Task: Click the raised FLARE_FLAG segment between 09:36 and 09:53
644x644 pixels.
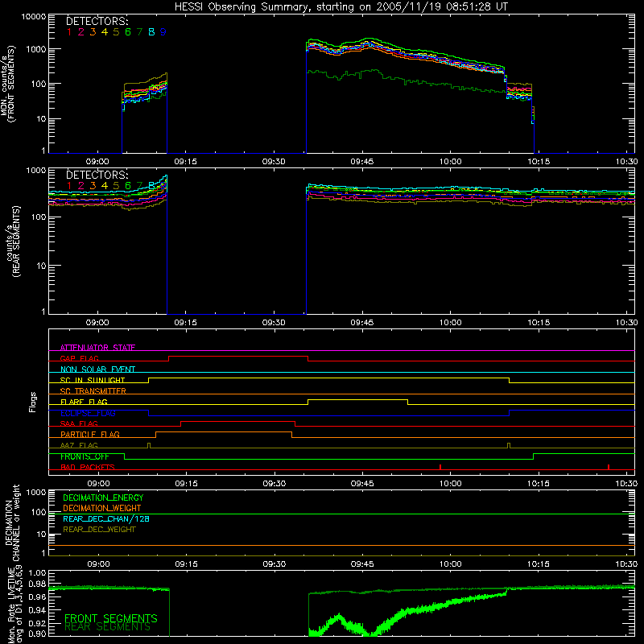Action: click(x=357, y=399)
